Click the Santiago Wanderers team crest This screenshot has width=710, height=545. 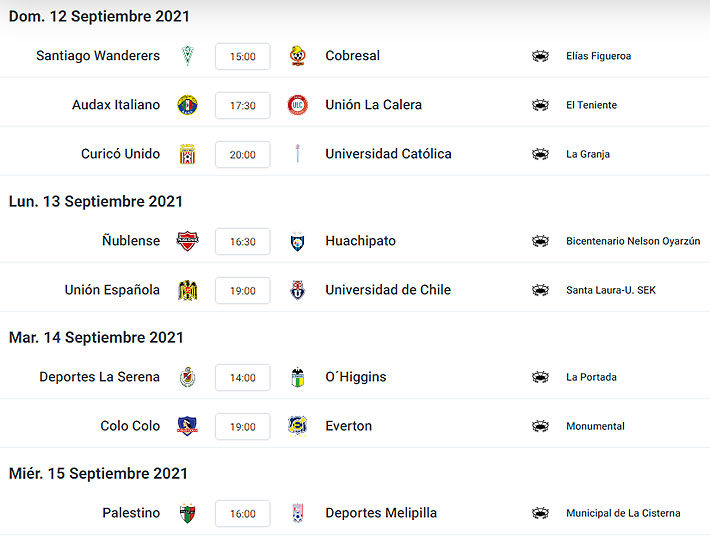click(187, 56)
